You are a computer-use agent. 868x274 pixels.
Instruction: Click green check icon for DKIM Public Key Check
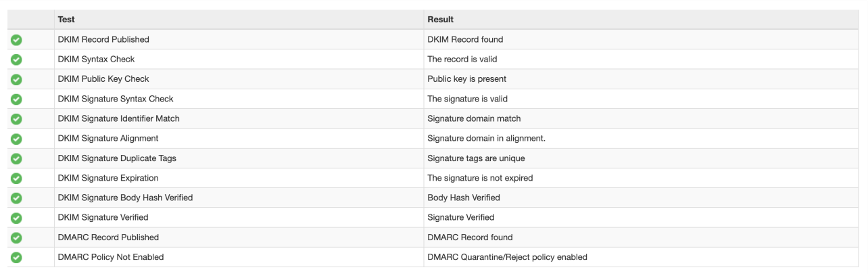click(17, 79)
